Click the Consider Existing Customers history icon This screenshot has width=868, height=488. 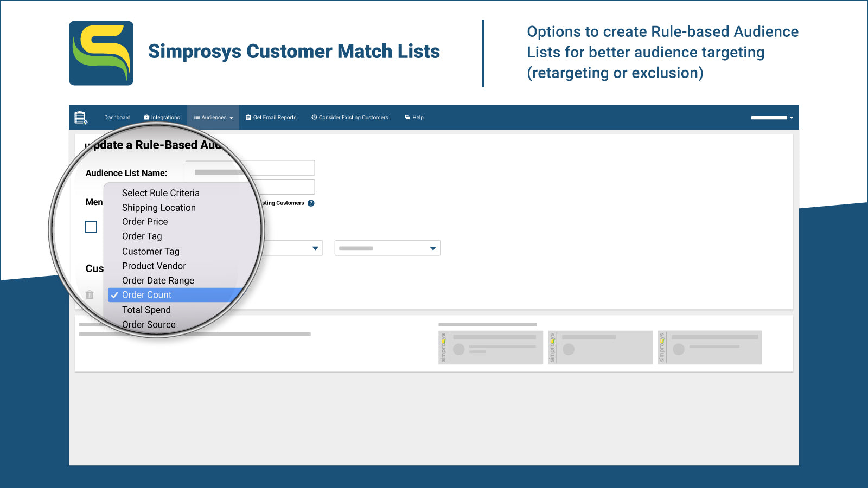coord(313,117)
